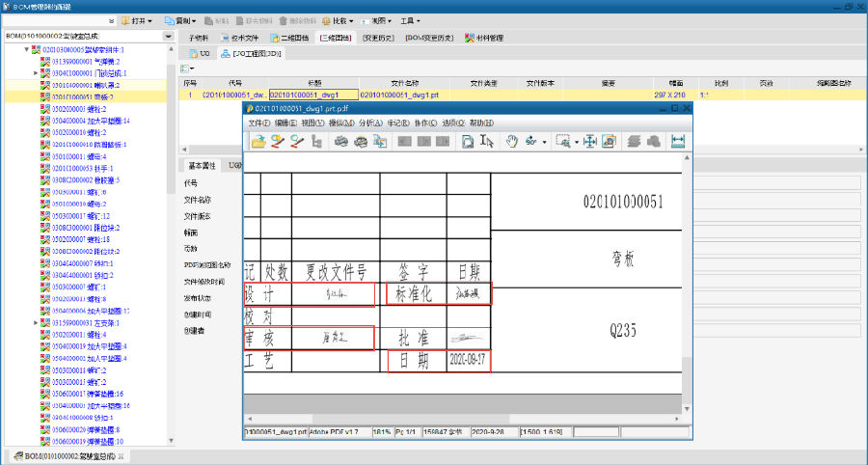The image size is (868, 465).
Task: Collapse the 020103000005 tree node
Action: tap(27, 49)
